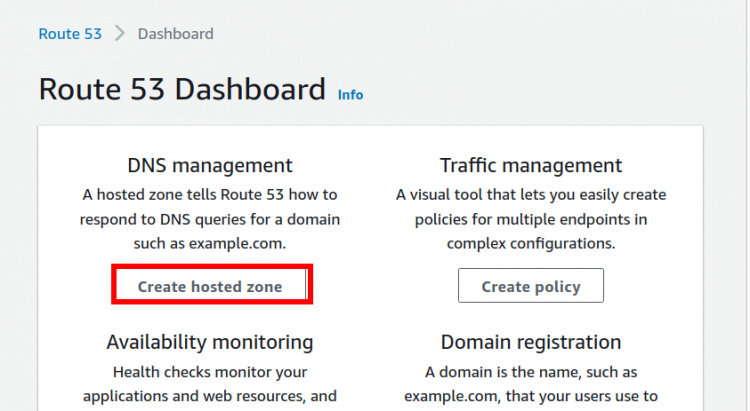Click the Domain registration section heading
The height and width of the screenshot is (411, 750).
pyautogui.click(x=531, y=342)
